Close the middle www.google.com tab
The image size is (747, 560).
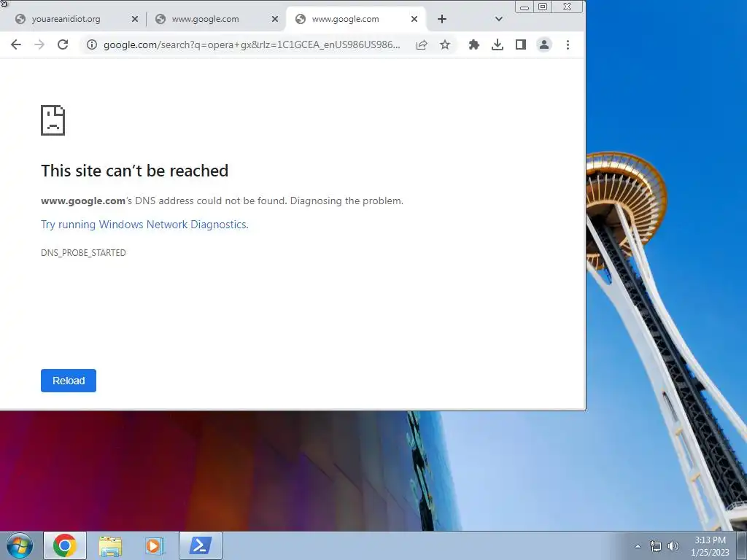point(275,19)
